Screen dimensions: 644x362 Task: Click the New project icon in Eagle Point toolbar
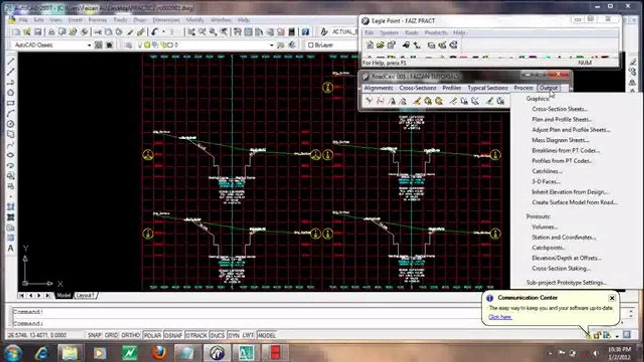point(369,45)
